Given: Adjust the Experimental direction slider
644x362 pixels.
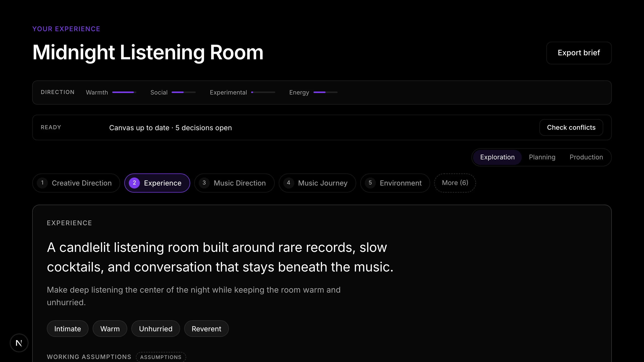Looking at the screenshot, I should pyautogui.click(x=263, y=92).
